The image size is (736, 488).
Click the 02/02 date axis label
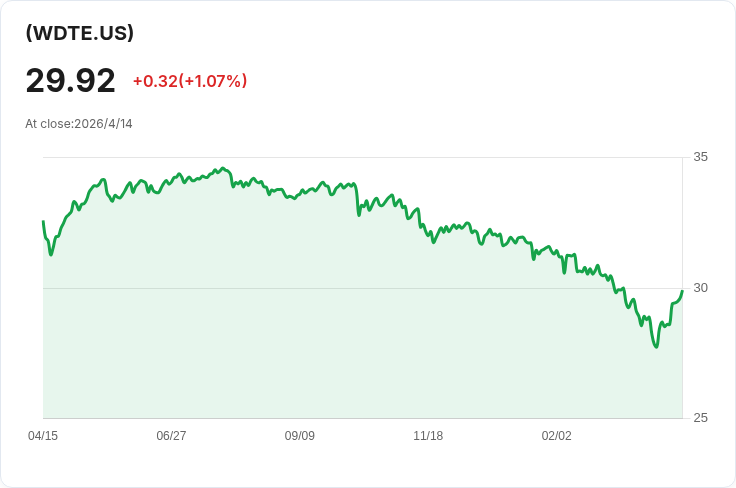[x=556, y=436]
